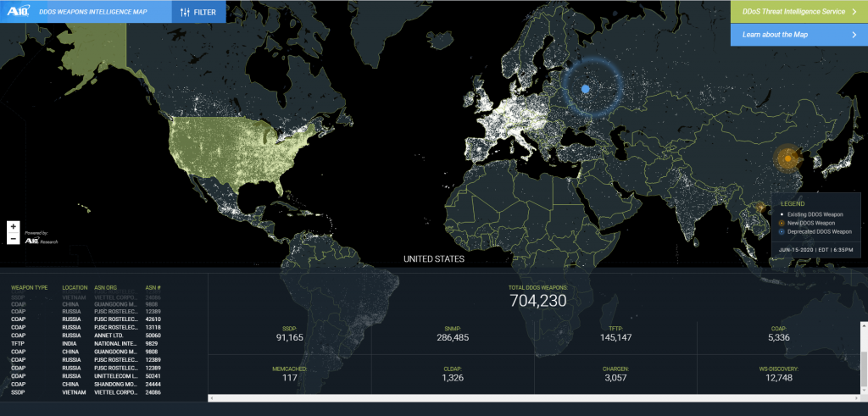868x416 pixels.
Task: Click the SNMP count 286,485
Action: pos(453,337)
